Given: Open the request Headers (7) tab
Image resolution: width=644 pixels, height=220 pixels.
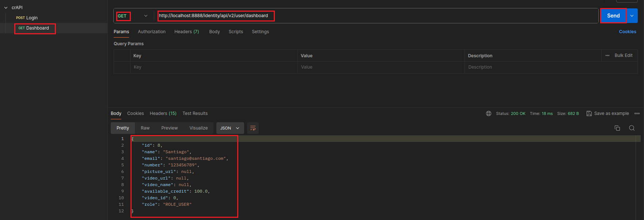Looking at the screenshot, I should (x=186, y=32).
